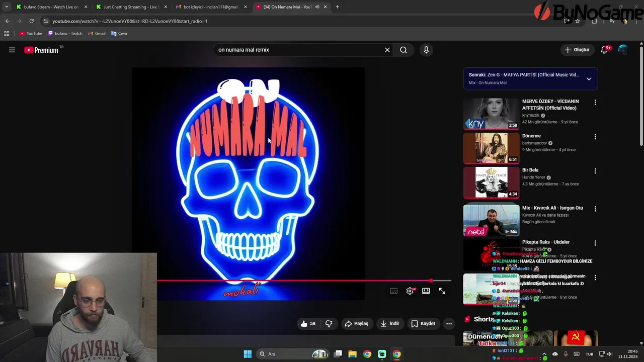Open Pikapta Raks - Ukdeler video title
The height and width of the screenshot is (362, 644).
point(546,242)
